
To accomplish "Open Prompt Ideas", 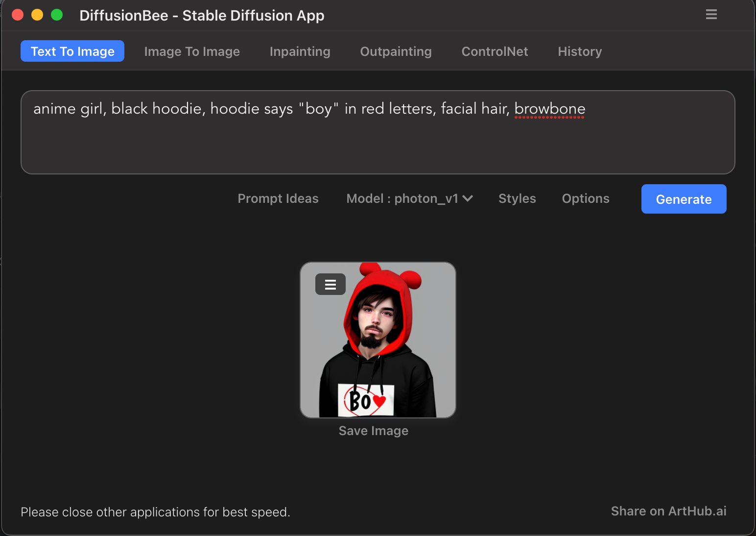I will (278, 198).
